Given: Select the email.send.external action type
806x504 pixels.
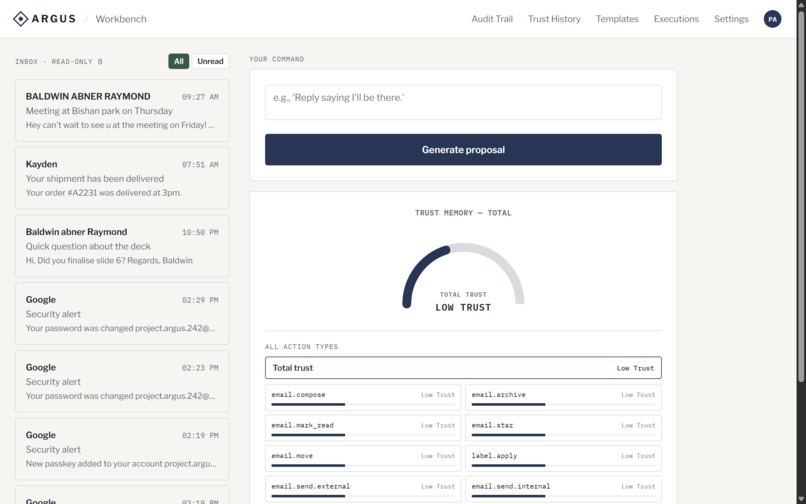Looking at the screenshot, I should (363, 489).
